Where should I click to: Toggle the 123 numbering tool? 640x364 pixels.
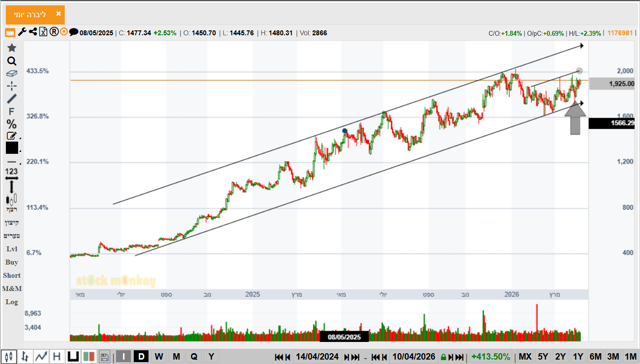click(x=12, y=171)
